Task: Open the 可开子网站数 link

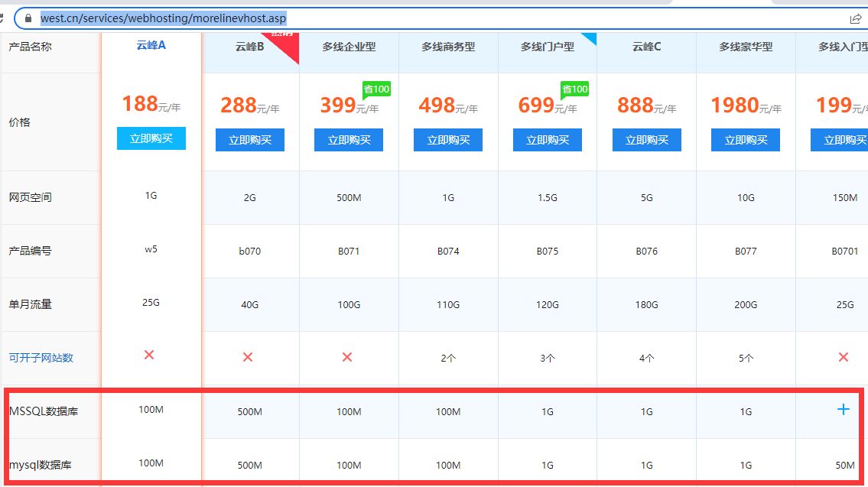Action: tap(41, 358)
